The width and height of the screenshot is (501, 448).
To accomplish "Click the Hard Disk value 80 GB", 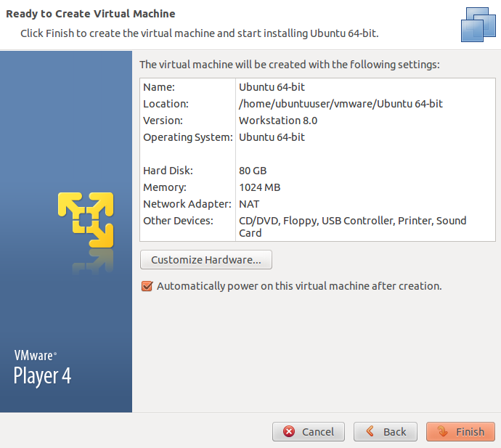I will pyautogui.click(x=253, y=171).
